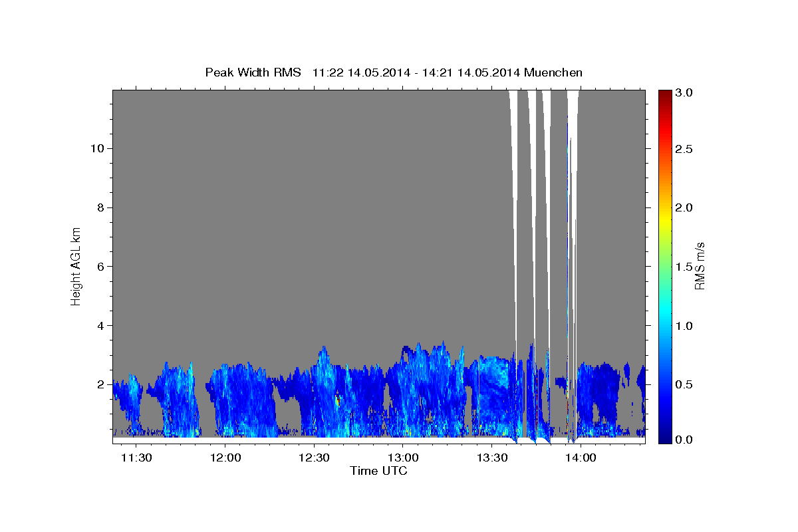Click the 12:30 time tick label

[314, 458]
